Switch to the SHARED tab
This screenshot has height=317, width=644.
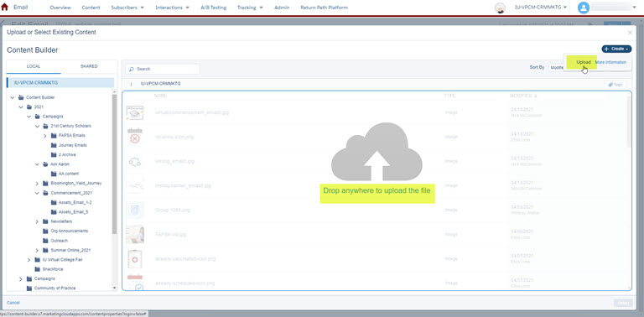89,66
